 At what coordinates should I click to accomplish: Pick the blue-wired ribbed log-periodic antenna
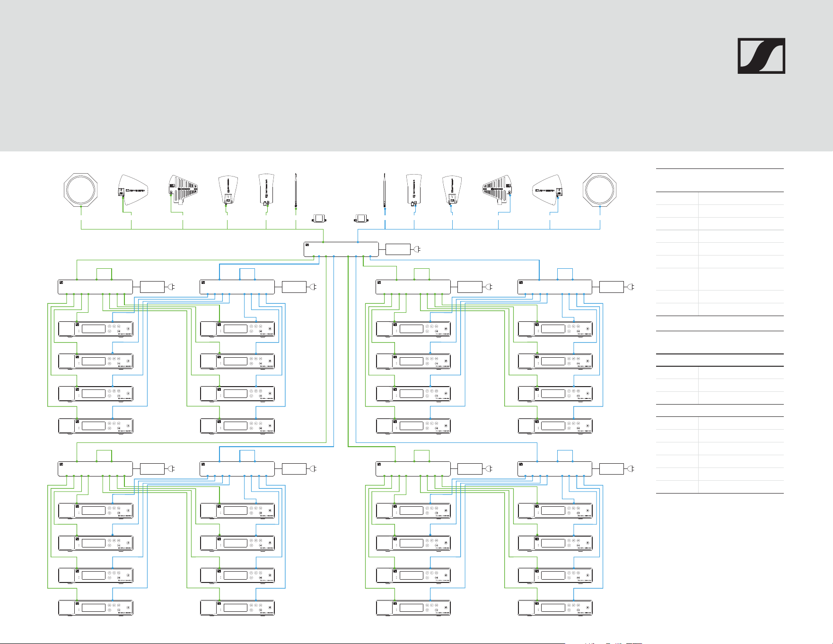click(497, 189)
